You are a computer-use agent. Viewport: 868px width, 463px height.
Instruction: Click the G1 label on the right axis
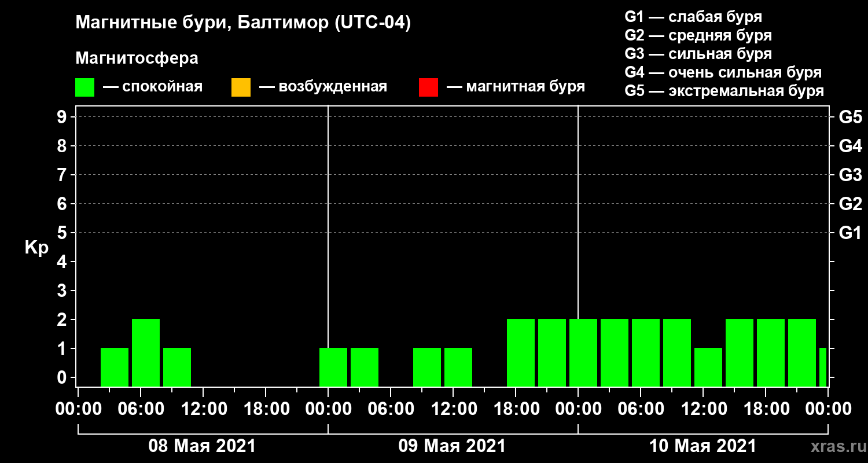coord(850,233)
